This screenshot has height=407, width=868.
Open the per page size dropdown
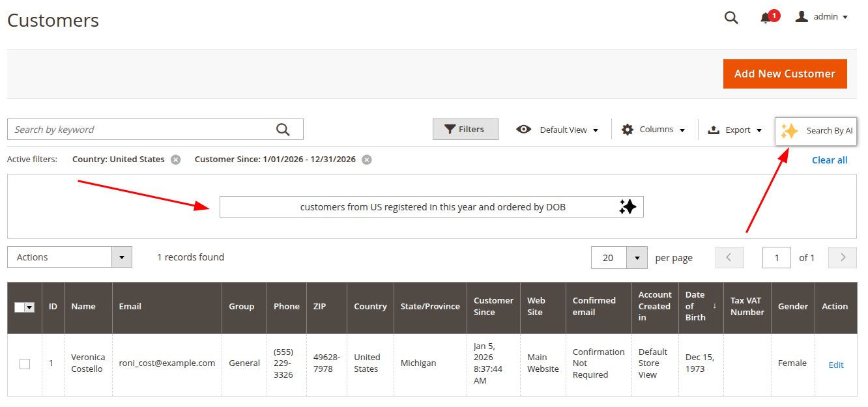click(619, 257)
